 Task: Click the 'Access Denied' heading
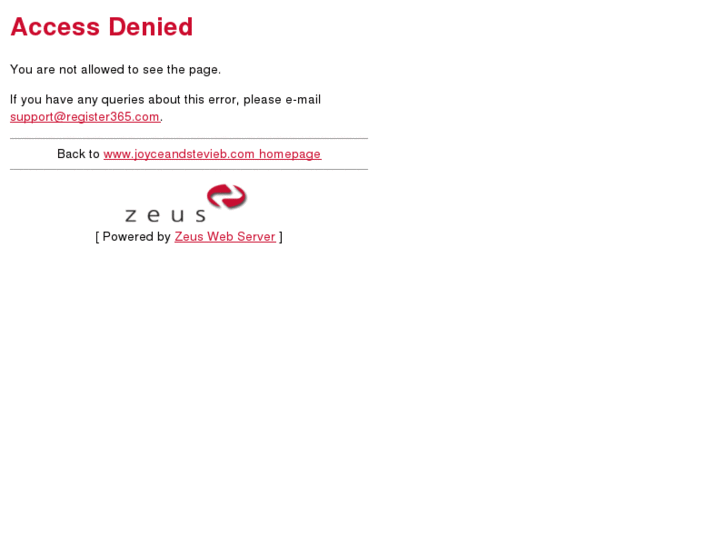102,26
